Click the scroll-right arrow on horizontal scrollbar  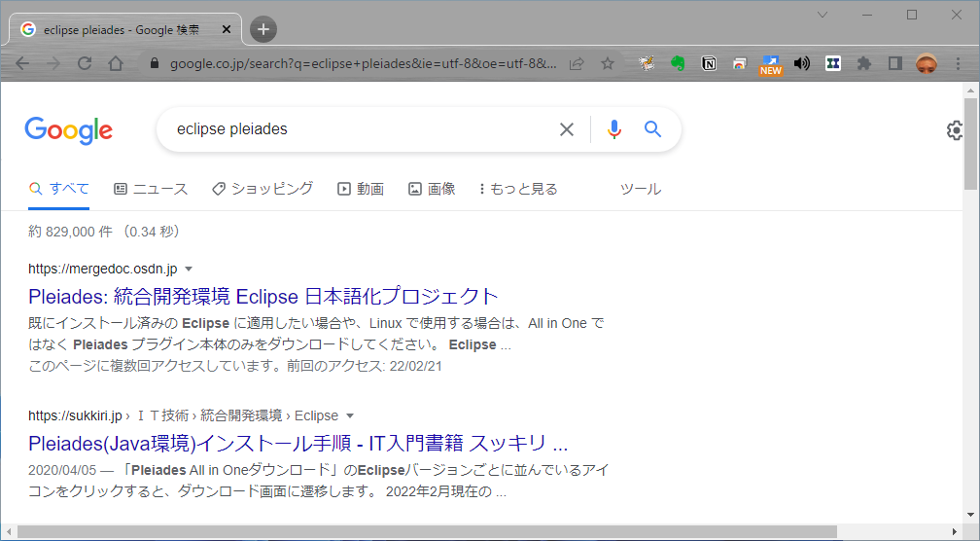coord(955,531)
